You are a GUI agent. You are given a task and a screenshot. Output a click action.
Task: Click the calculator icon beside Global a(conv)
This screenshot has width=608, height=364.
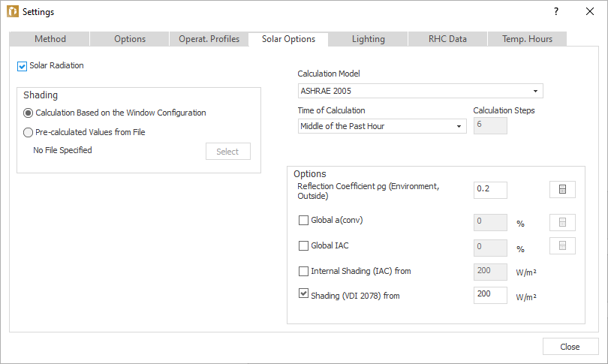point(562,222)
